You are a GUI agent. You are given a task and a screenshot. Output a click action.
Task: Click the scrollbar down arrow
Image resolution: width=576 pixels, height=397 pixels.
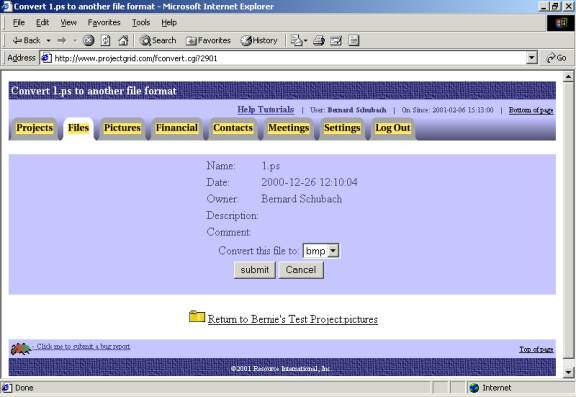pyautogui.click(x=568, y=372)
